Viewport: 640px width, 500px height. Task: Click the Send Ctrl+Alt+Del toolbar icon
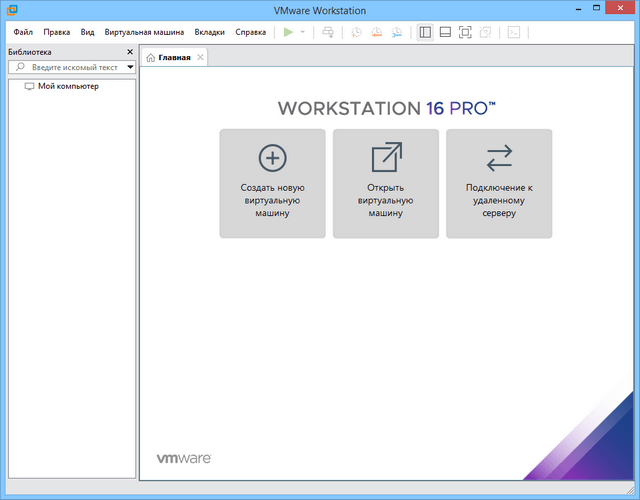(328, 32)
